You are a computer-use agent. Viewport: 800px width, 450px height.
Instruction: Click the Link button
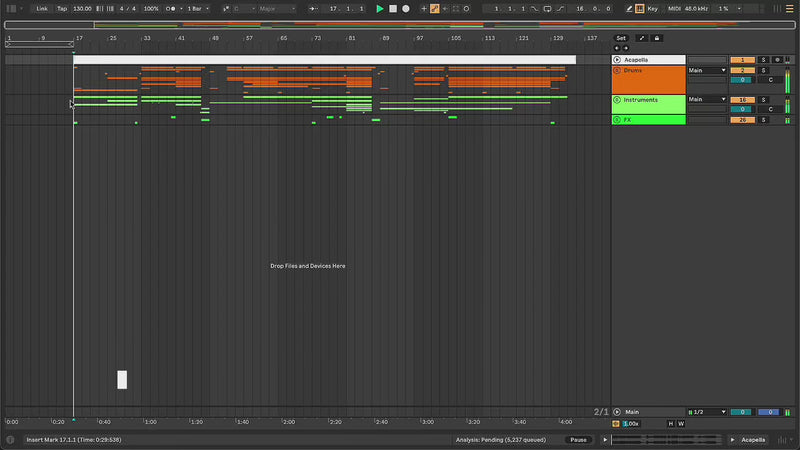[x=42, y=8]
